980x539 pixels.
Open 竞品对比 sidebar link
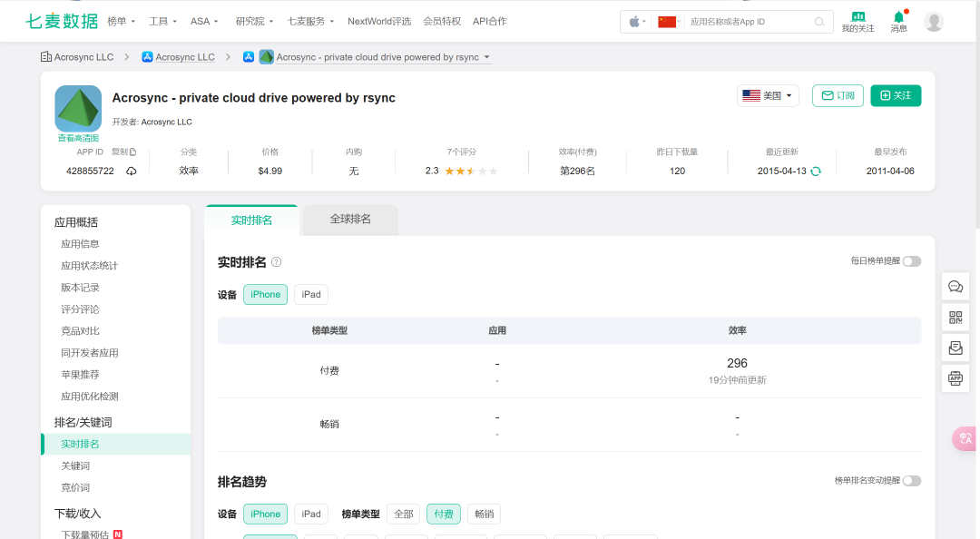[x=80, y=331]
